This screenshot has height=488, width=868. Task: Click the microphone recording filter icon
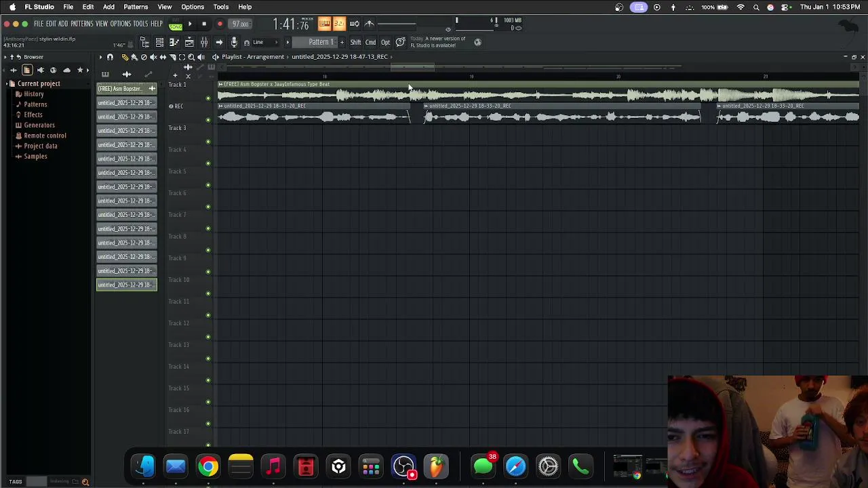(234, 43)
